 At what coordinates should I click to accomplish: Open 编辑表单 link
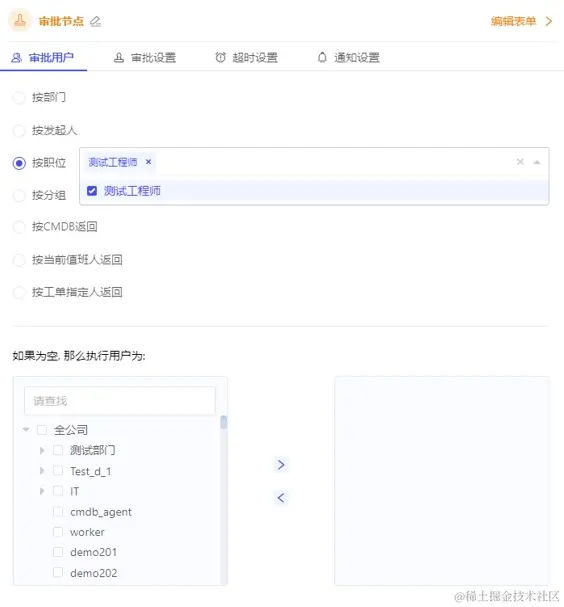tap(513, 21)
